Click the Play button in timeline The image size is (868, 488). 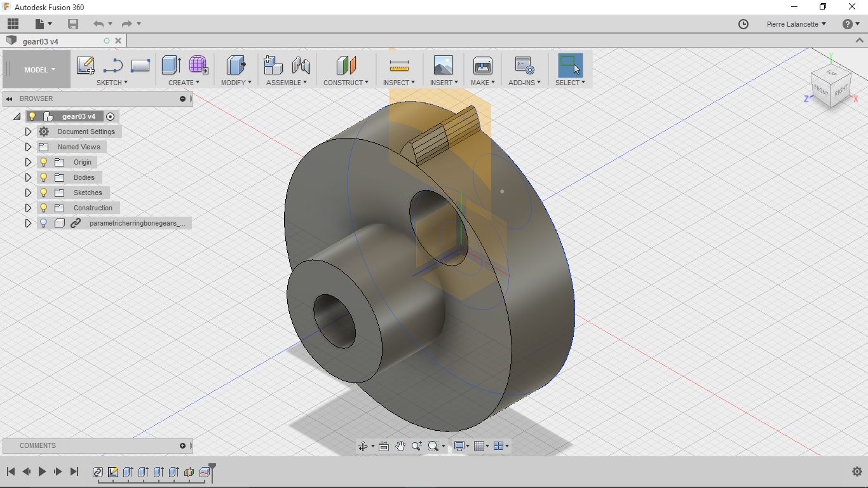coord(42,471)
